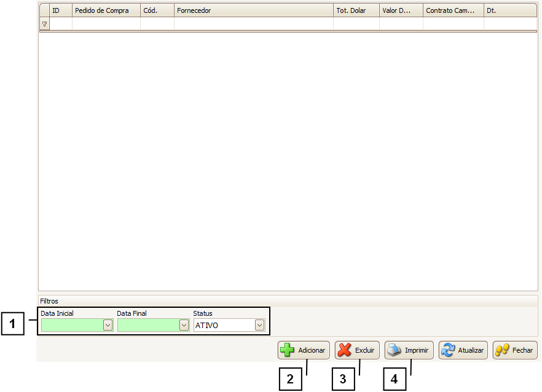Click the Valor D... column header
This screenshot has width=542, height=392.
[x=401, y=10]
